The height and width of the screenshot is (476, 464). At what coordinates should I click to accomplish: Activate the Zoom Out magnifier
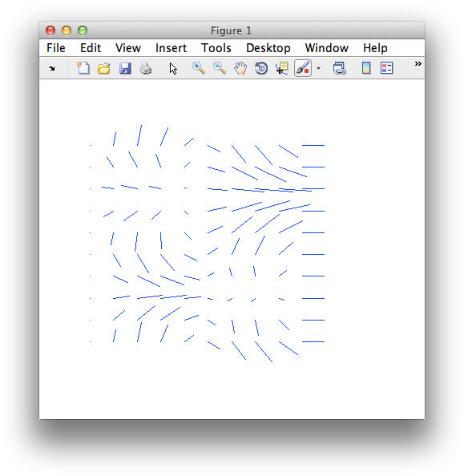coord(220,68)
